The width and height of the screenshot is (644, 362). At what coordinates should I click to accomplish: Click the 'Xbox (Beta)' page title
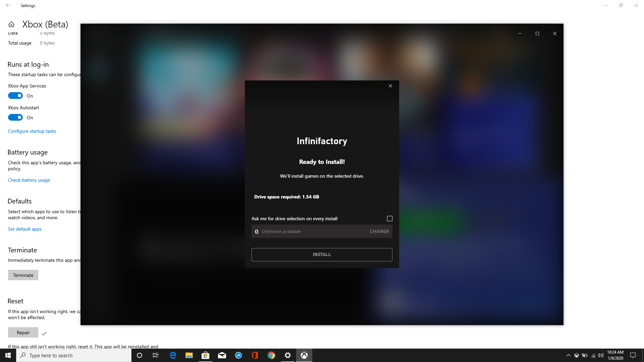(45, 24)
